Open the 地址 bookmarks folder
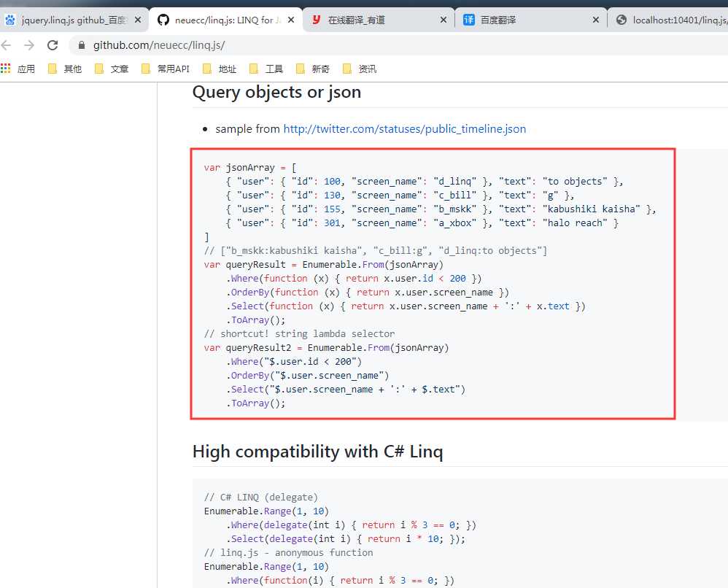 point(220,69)
